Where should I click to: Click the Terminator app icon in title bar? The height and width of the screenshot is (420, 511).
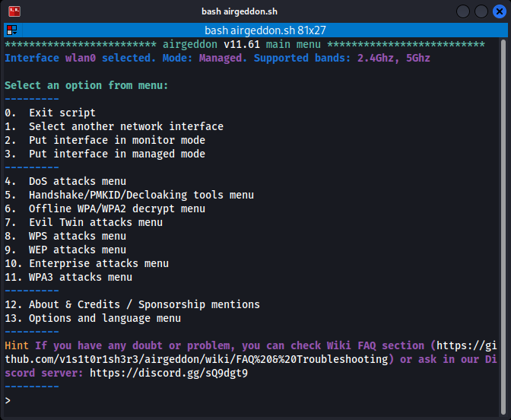coord(14,11)
